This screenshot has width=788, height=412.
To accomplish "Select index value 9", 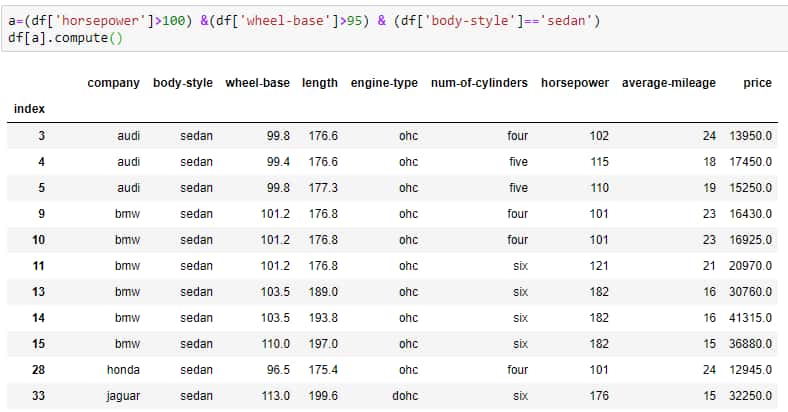I will click(41, 214).
